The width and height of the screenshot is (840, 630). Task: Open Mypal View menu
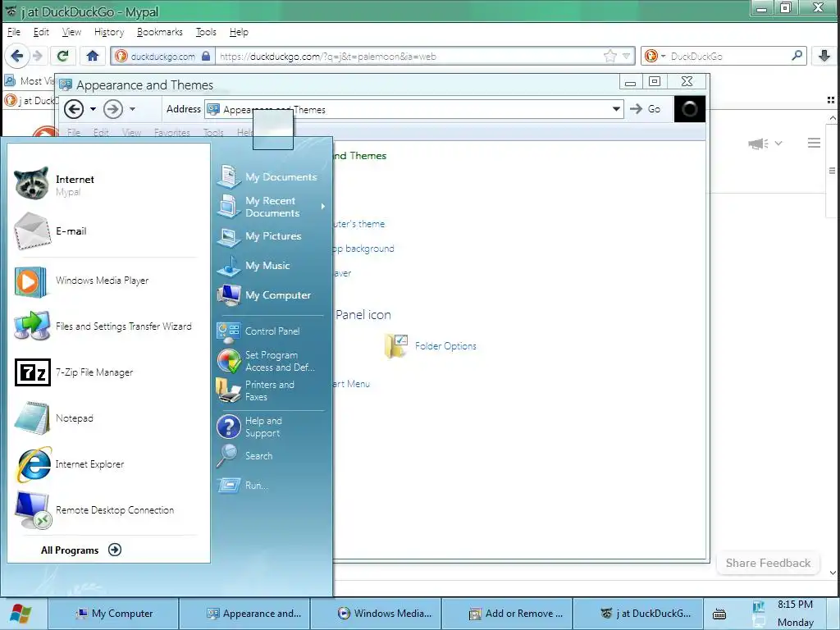coord(71,32)
